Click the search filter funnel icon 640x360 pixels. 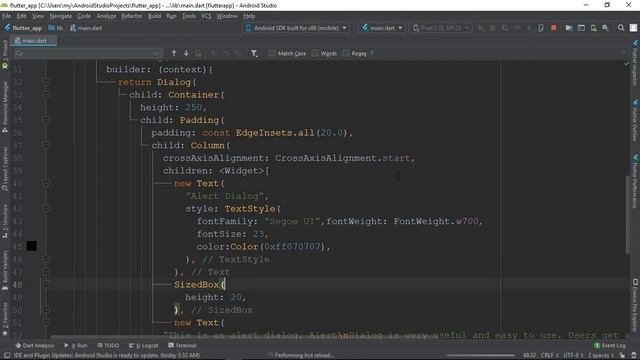coord(254,53)
